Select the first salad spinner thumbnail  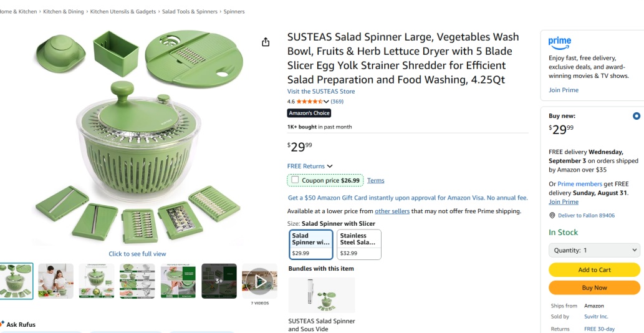coord(16,281)
